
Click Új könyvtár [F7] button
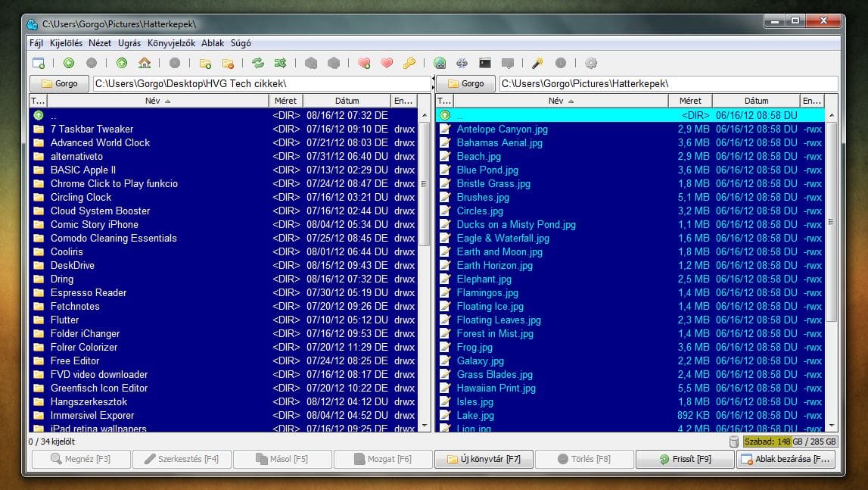click(x=484, y=459)
